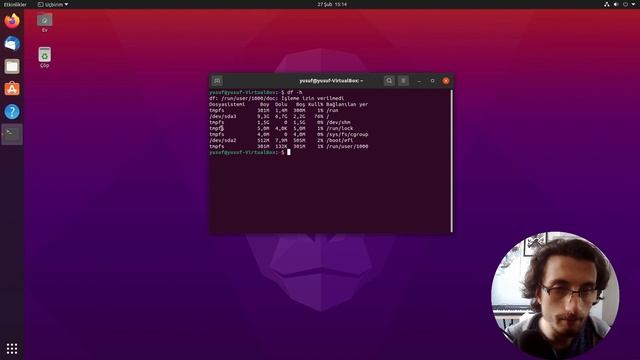Open Firefox from the dock
Viewport: 640px width, 360px height.
[x=12, y=21]
